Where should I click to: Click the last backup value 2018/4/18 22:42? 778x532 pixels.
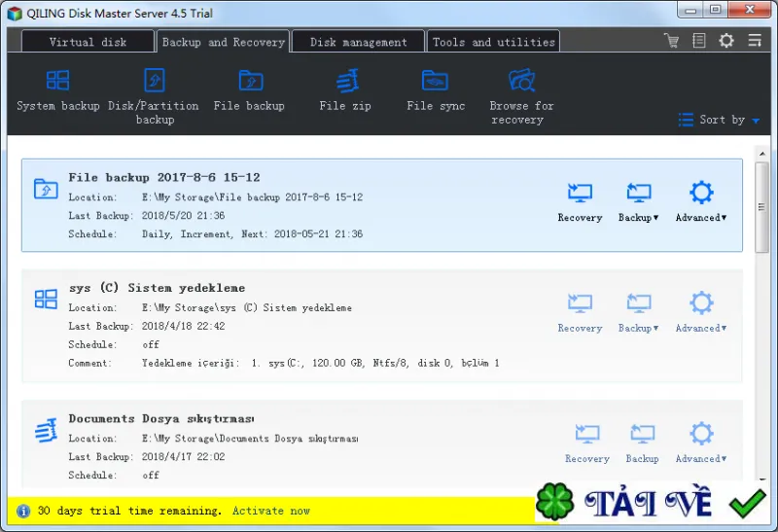[x=183, y=326]
